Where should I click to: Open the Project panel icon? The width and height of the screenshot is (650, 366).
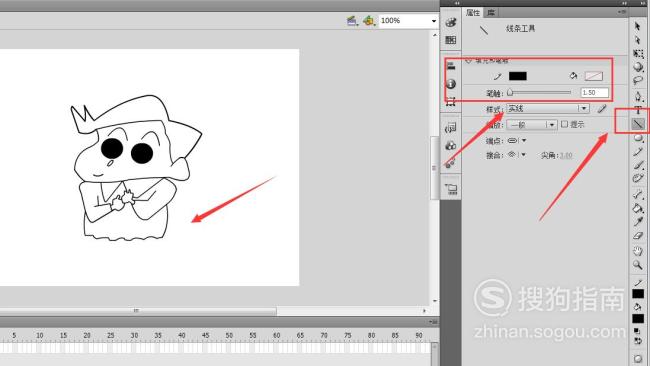451,189
